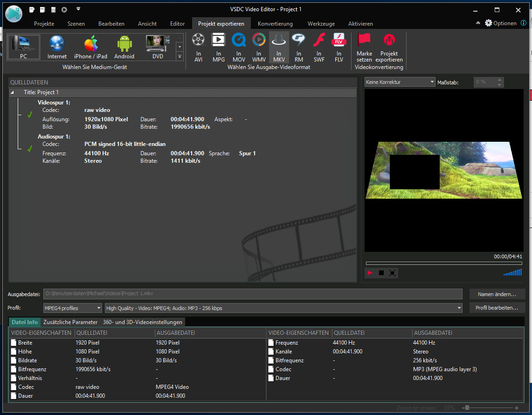The image size is (532, 415).
Task: Choose In MOV output format icon
Action: point(239,48)
